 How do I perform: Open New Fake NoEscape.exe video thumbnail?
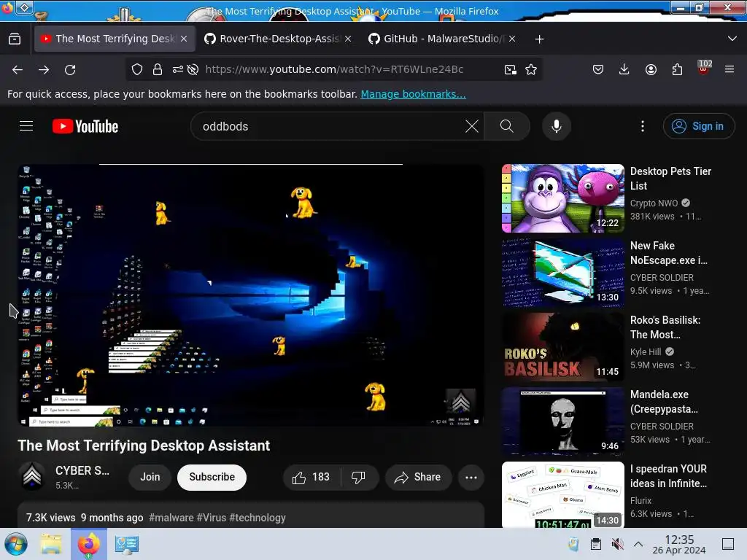[x=562, y=273]
